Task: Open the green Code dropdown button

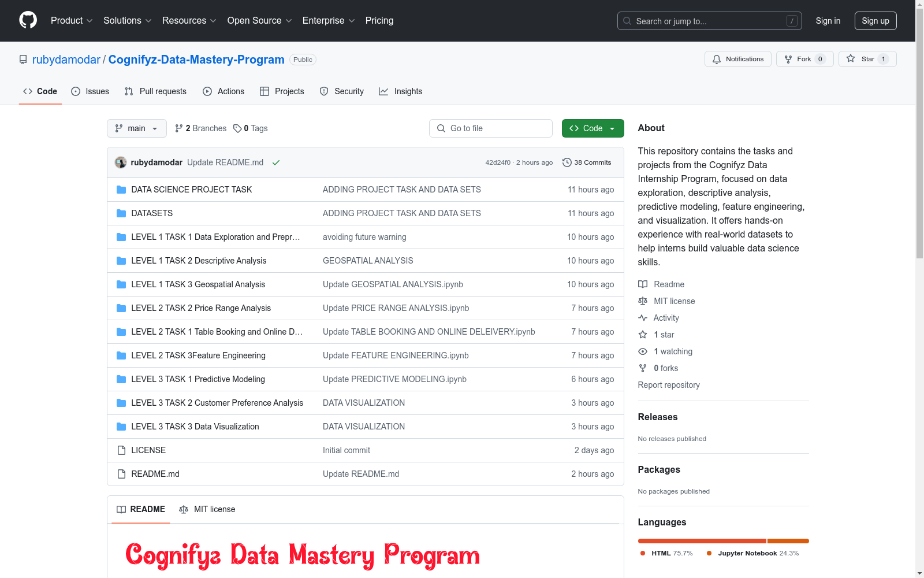Action: pyautogui.click(x=593, y=128)
